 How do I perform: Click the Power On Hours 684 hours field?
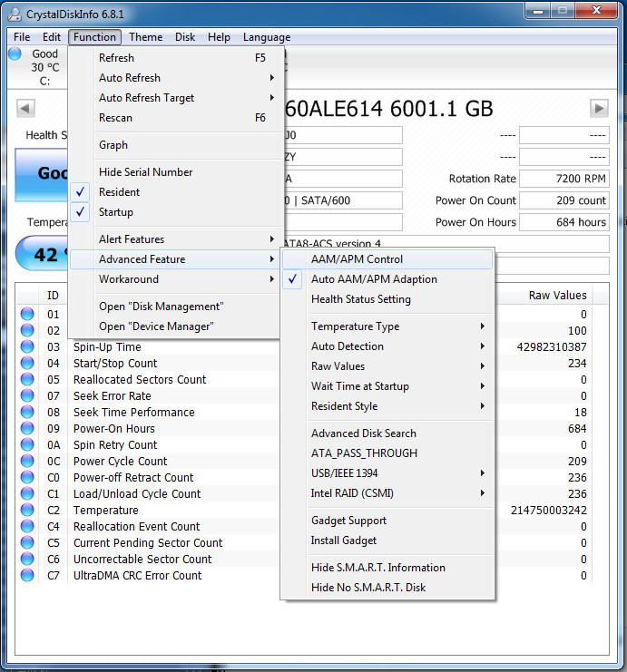click(x=564, y=222)
